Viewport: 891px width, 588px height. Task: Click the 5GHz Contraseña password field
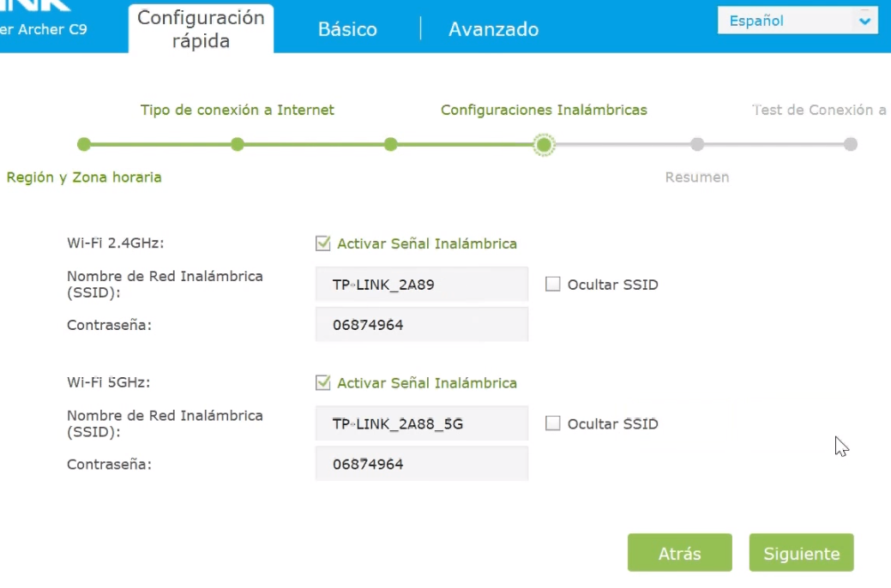421,464
